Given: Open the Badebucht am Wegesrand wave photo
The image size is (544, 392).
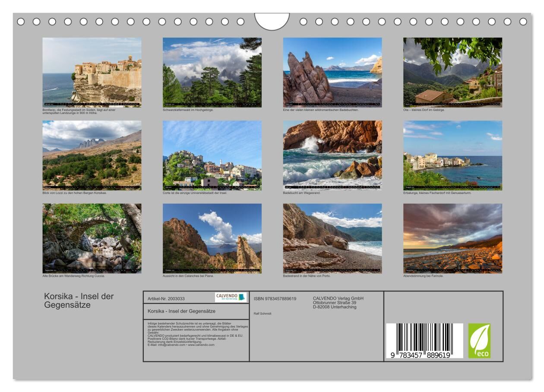Looking at the screenshot, I should [x=332, y=155].
